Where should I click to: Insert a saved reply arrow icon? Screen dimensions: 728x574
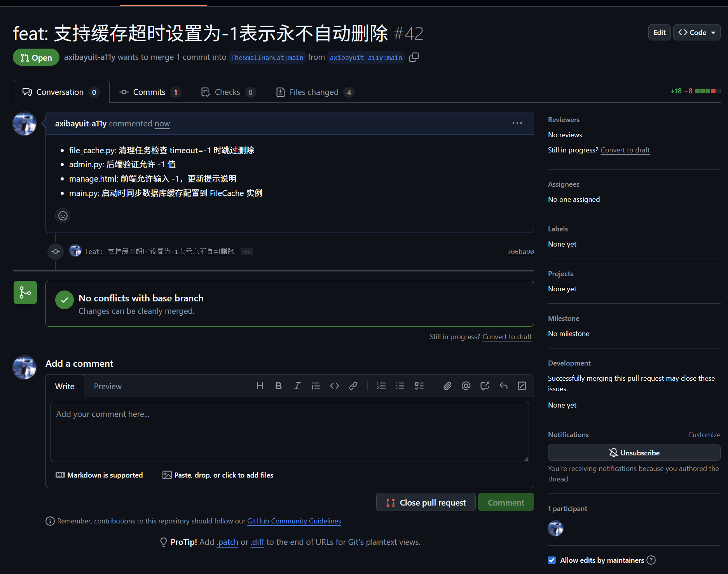point(503,386)
